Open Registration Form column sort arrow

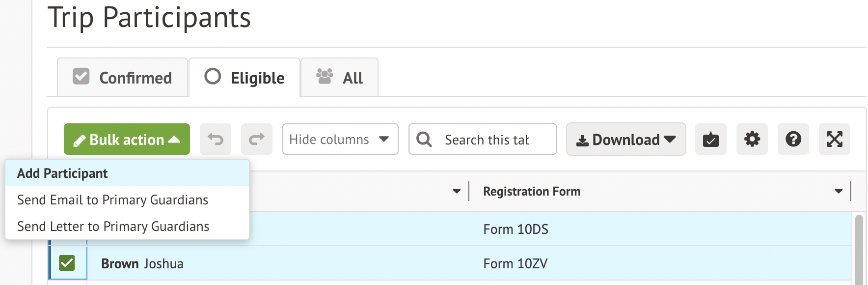tap(838, 191)
